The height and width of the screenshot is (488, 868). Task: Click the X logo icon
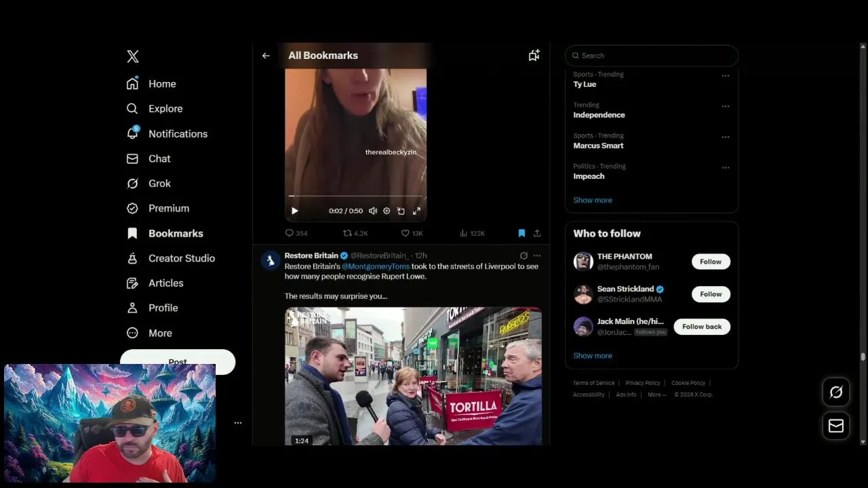(x=133, y=56)
